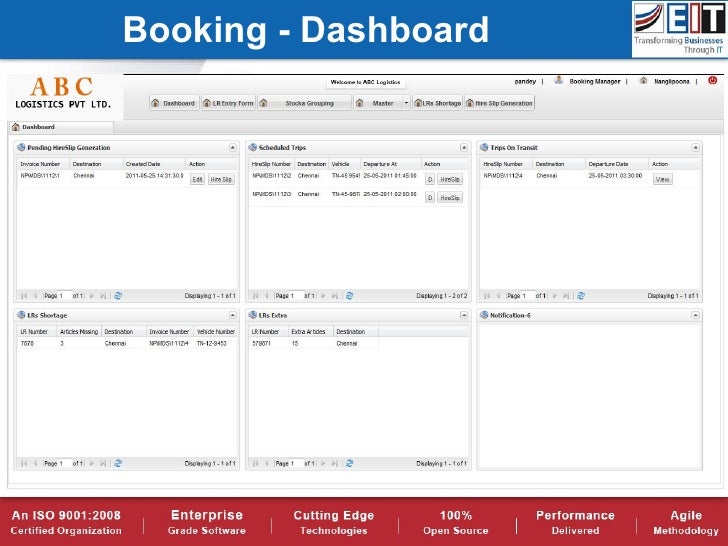This screenshot has width=728, height=546.
Task: Click page number field in Scheduled Trips panel
Action: pos(296,296)
